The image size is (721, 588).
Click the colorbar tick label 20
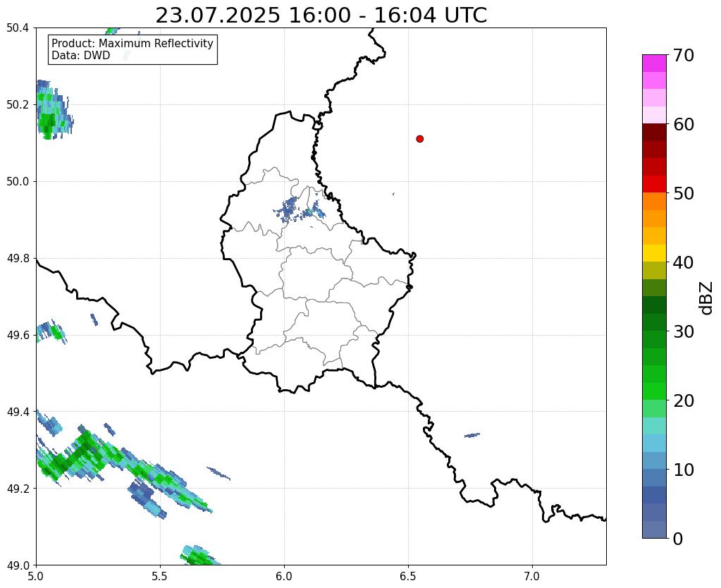(x=684, y=400)
